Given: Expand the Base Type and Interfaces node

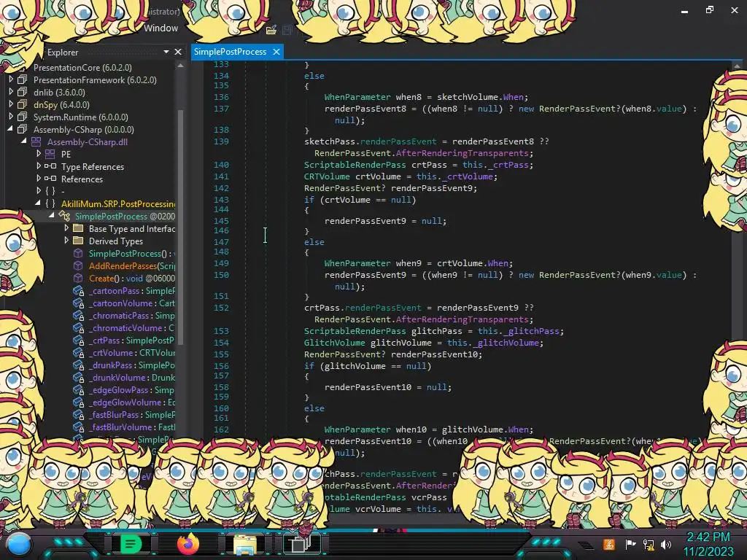Looking at the screenshot, I should [66, 228].
